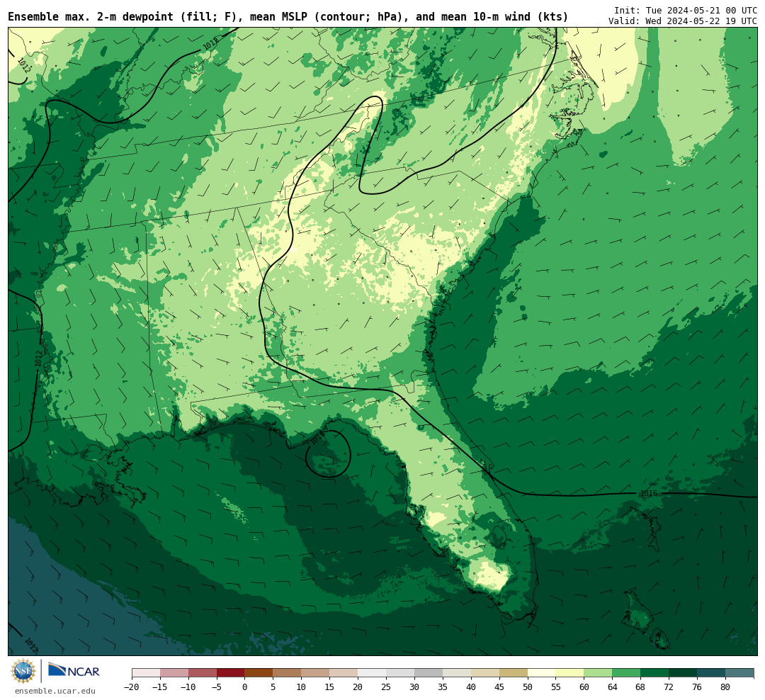Click the colorbar swatch between 72 and 76

click(x=683, y=672)
